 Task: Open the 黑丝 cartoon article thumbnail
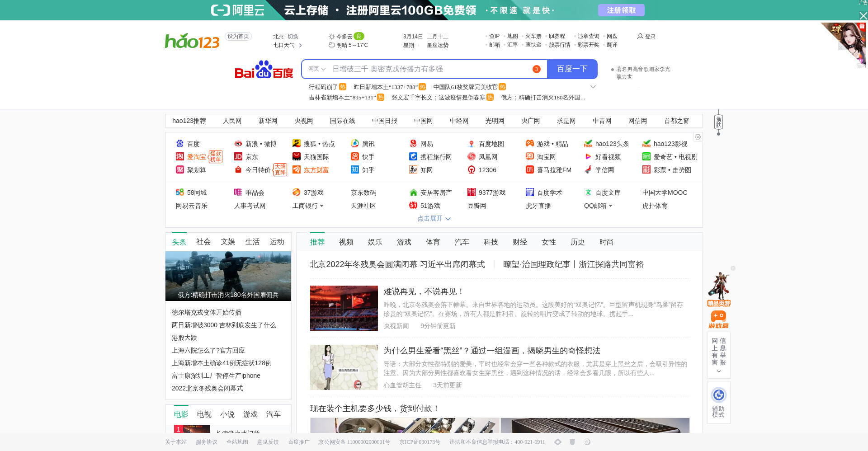tap(344, 367)
